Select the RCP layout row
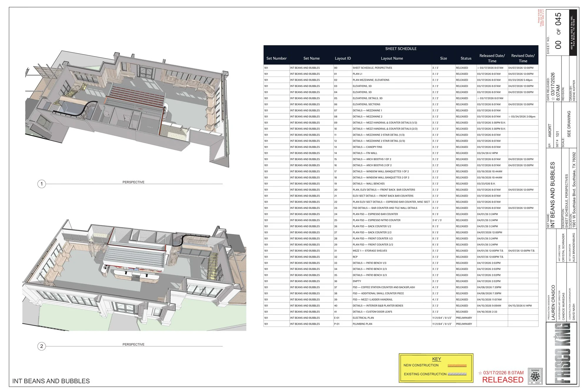588x392 pixels. click(401, 257)
